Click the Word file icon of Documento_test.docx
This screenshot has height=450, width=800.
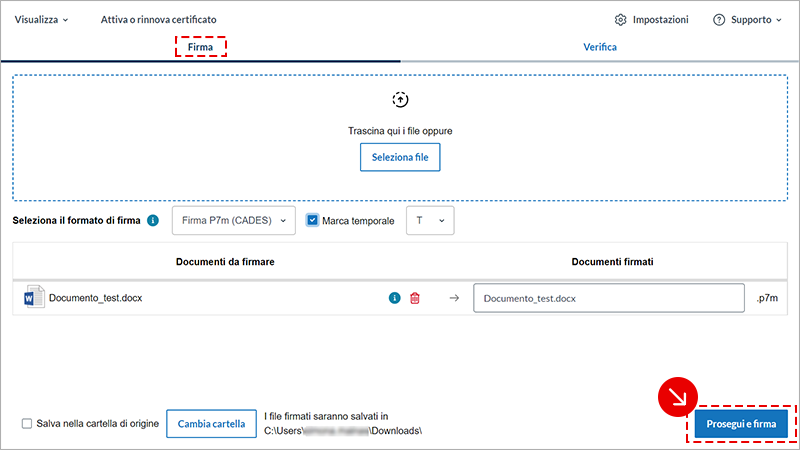[x=33, y=298]
